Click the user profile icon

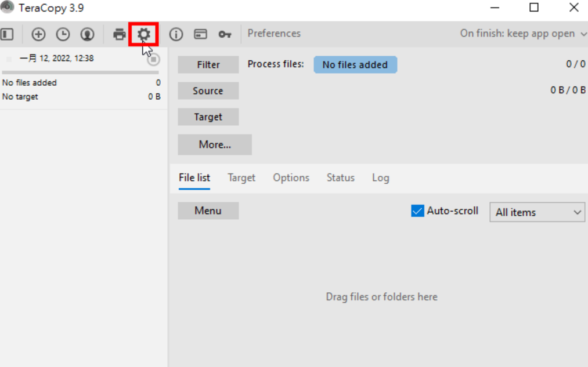click(x=88, y=34)
